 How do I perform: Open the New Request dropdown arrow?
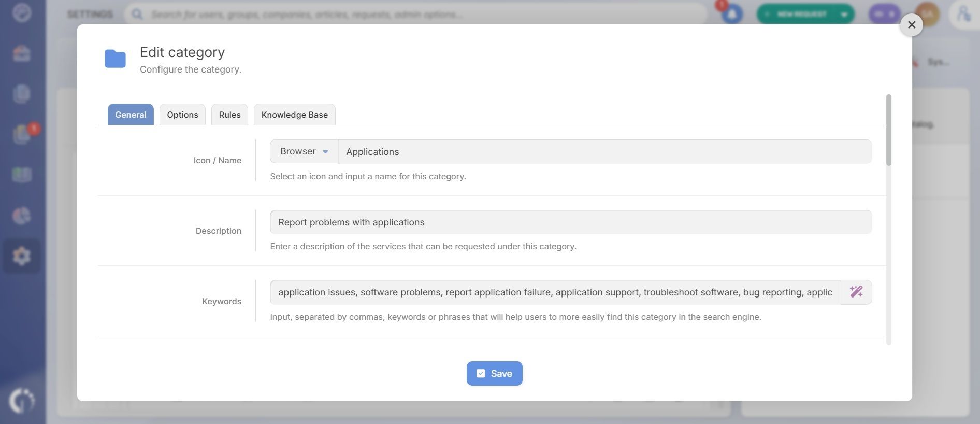point(844,14)
